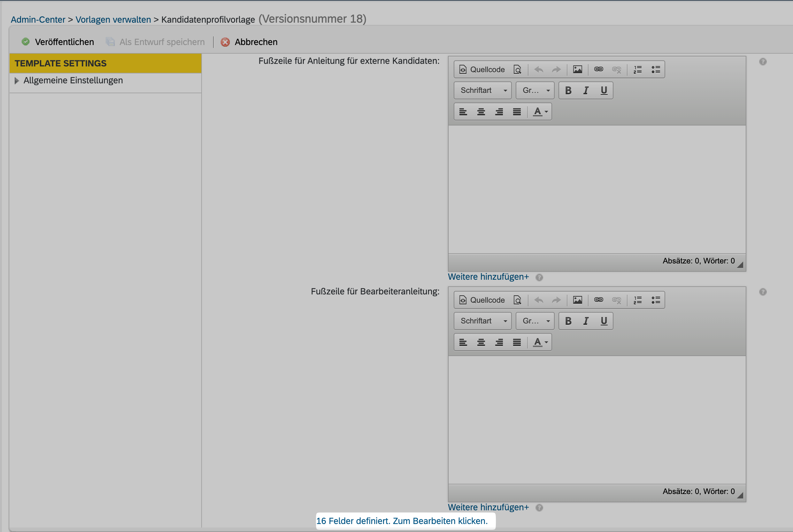Toggle bold in first editor toolbar
793x532 pixels.
[568, 91]
